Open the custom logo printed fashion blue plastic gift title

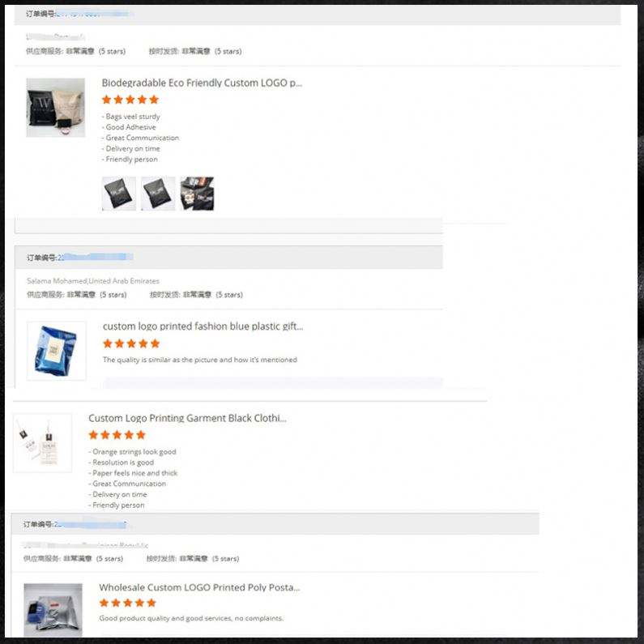(x=203, y=326)
